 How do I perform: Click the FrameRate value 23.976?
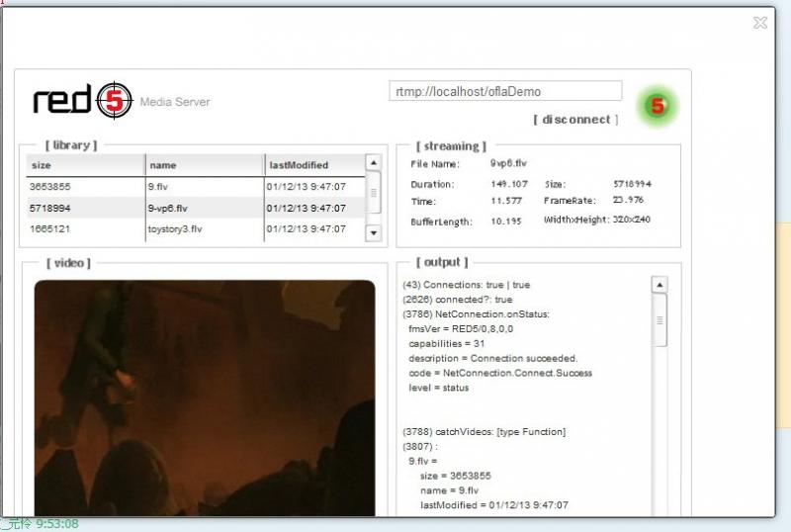pos(628,200)
